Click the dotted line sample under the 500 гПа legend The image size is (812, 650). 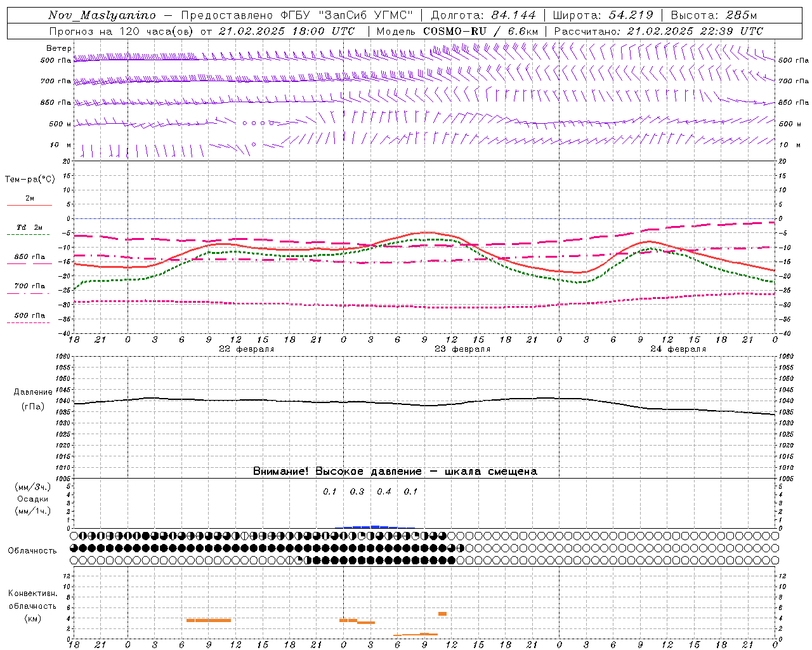(x=29, y=322)
